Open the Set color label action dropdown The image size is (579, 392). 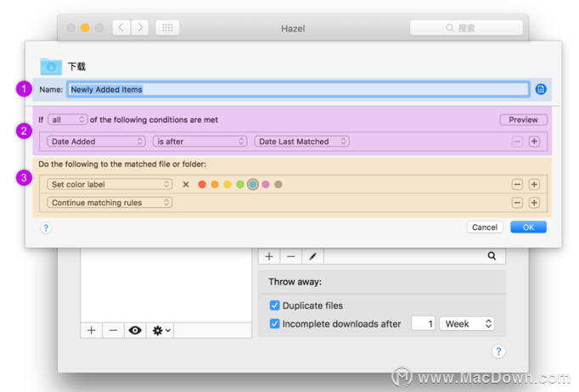pos(110,184)
